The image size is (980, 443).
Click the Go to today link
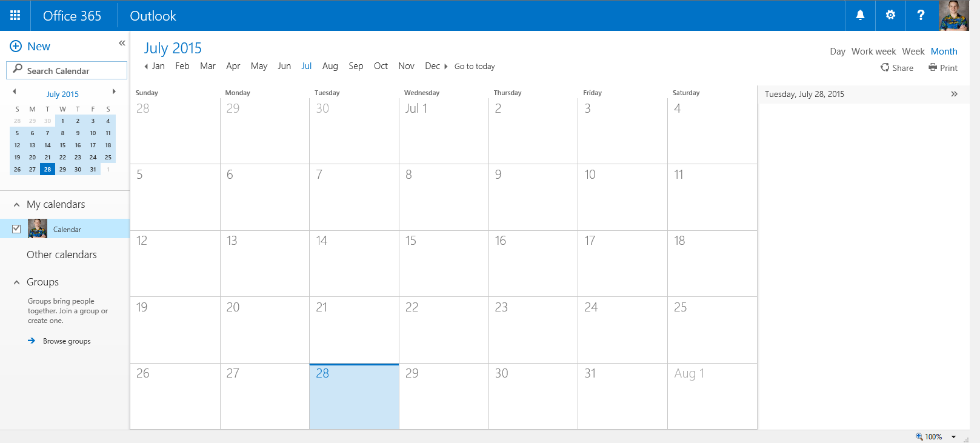(475, 67)
